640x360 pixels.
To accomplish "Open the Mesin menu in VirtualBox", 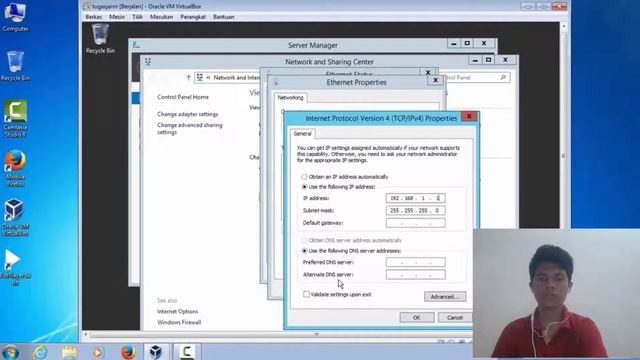I will (117, 17).
